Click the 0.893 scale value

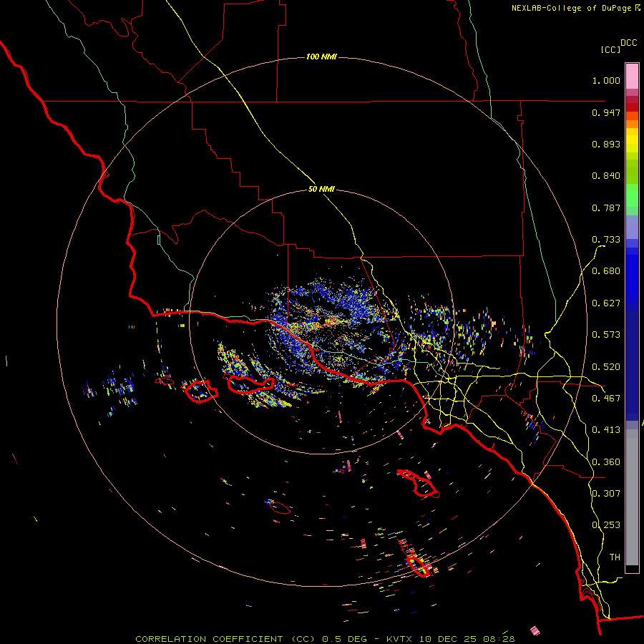pos(606,144)
